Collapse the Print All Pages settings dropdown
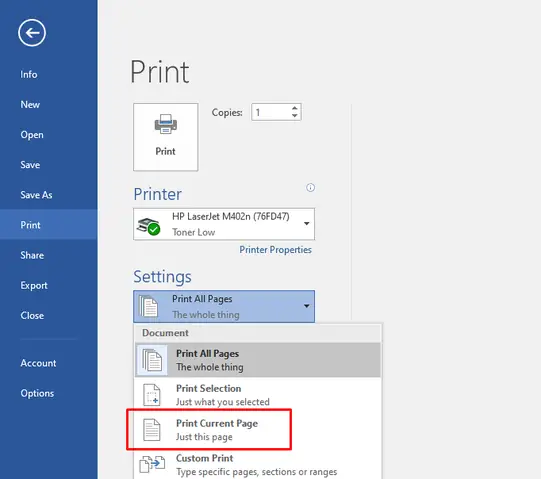 point(306,306)
